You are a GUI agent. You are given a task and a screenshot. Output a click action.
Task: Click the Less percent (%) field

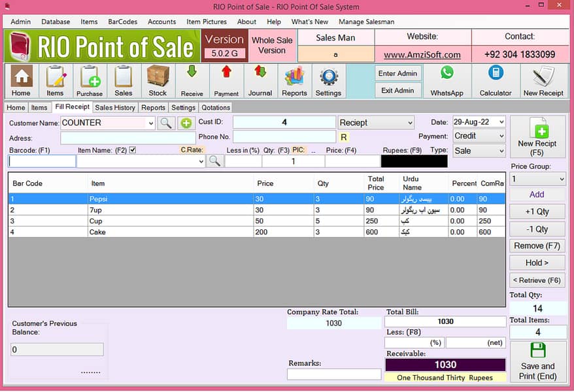414,342
